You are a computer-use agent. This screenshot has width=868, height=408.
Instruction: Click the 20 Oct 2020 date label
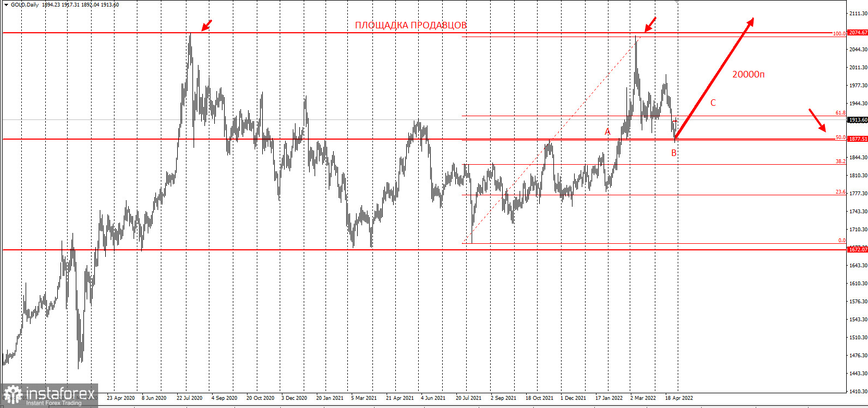pos(260,398)
